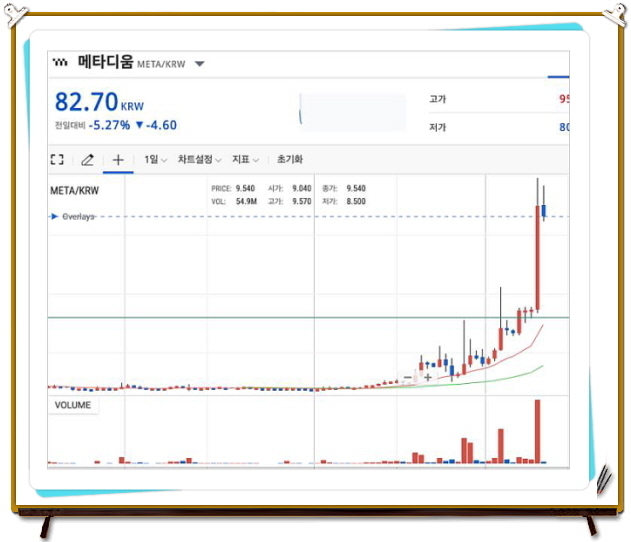Viewport: 631px width, 542px height.
Task: Select the pencil drawing tool
Action: [x=87, y=160]
